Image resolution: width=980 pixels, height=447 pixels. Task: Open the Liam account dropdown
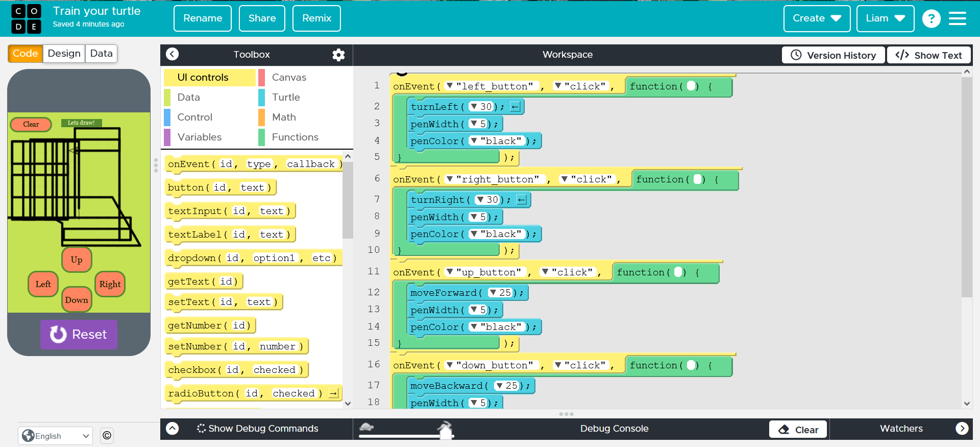click(885, 18)
